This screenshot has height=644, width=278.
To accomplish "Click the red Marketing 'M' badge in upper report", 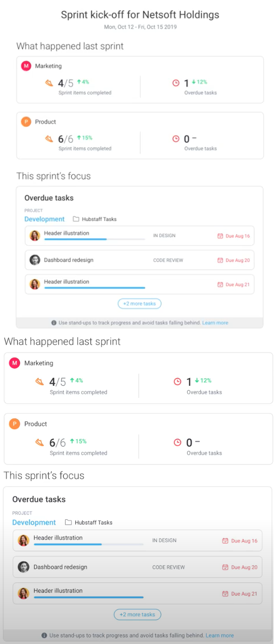I will (26, 66).
